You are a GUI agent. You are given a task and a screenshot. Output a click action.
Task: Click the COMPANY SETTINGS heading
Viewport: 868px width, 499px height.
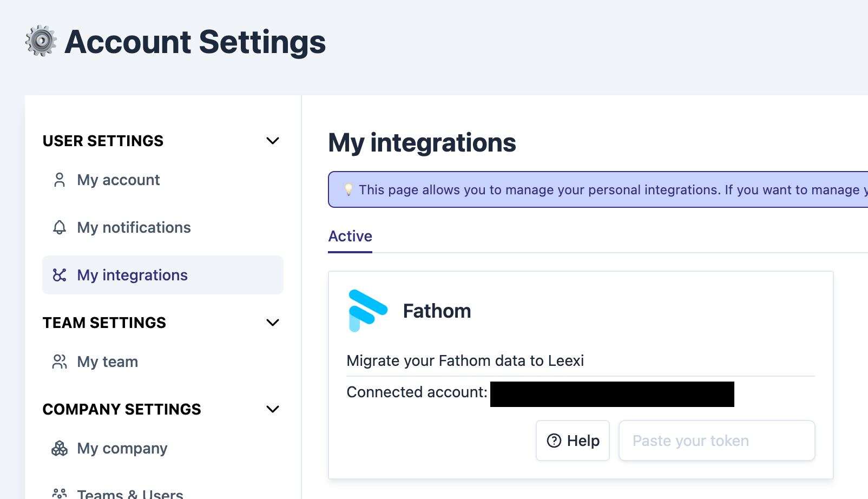(x=122, y=409)
